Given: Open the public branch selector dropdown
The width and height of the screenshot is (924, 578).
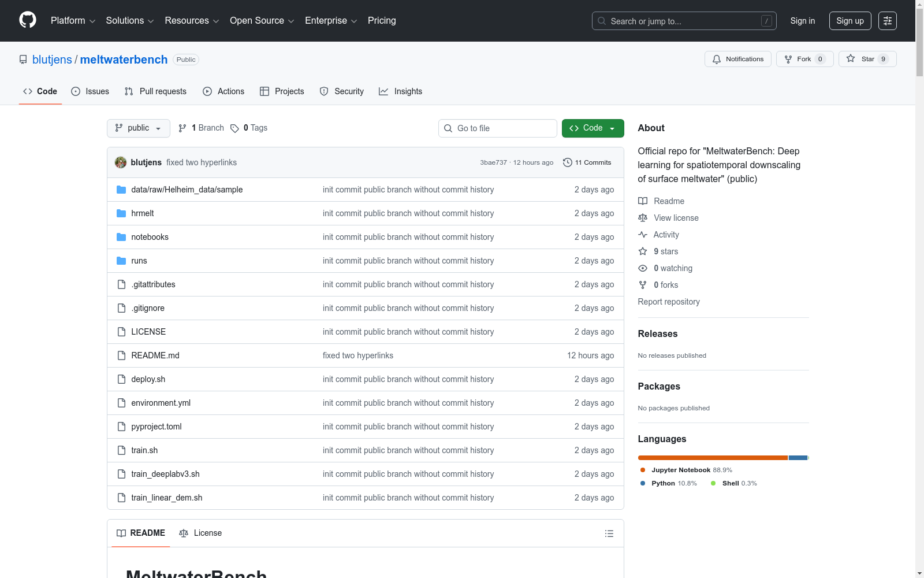Looking at the screenshot, I should (x=139, y=128).
